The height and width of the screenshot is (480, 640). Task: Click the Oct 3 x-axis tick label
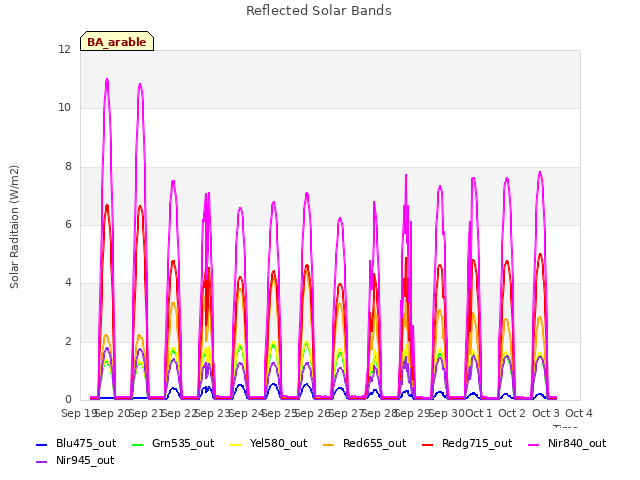click(x=546, y=413)
